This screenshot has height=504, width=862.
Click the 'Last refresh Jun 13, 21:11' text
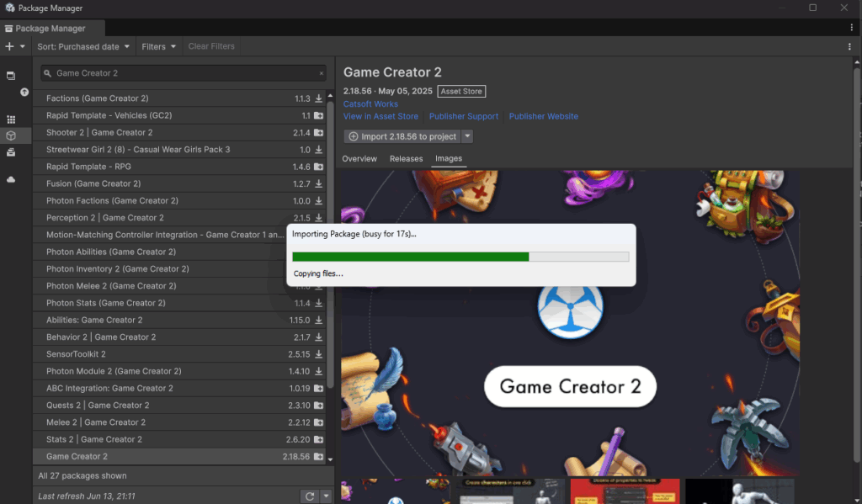coord(87,496)
